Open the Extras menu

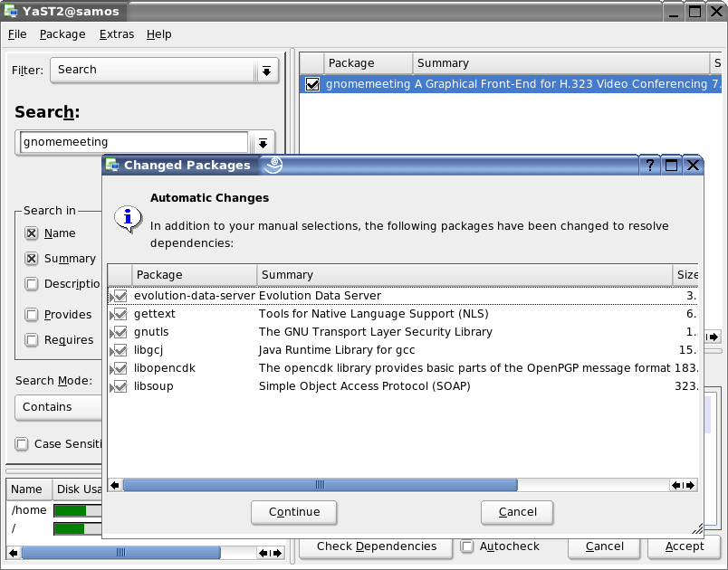[117, 34]
